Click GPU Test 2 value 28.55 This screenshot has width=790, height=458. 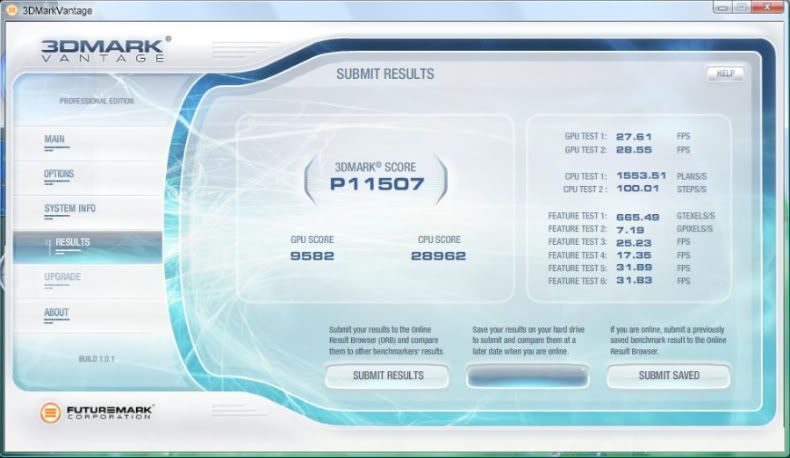[x=634, y=150]
